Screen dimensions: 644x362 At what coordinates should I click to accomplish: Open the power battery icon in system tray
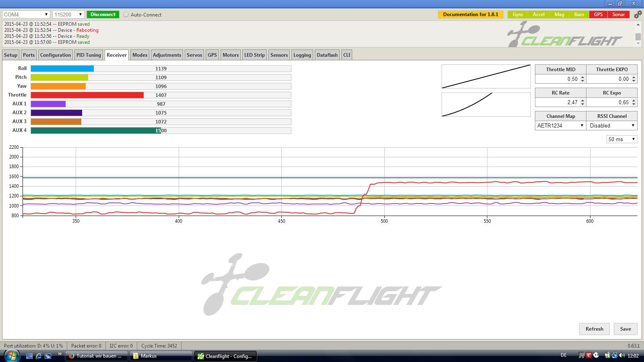607,356
